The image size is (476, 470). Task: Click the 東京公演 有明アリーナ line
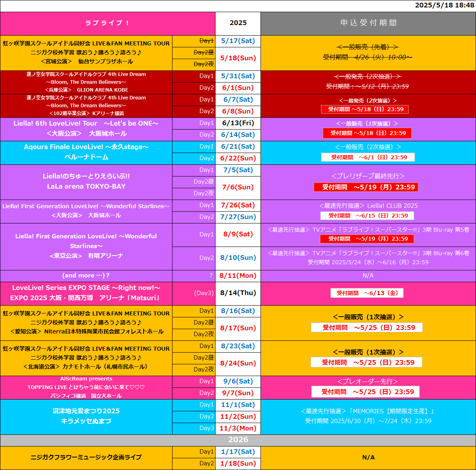(x=86, y=256)
